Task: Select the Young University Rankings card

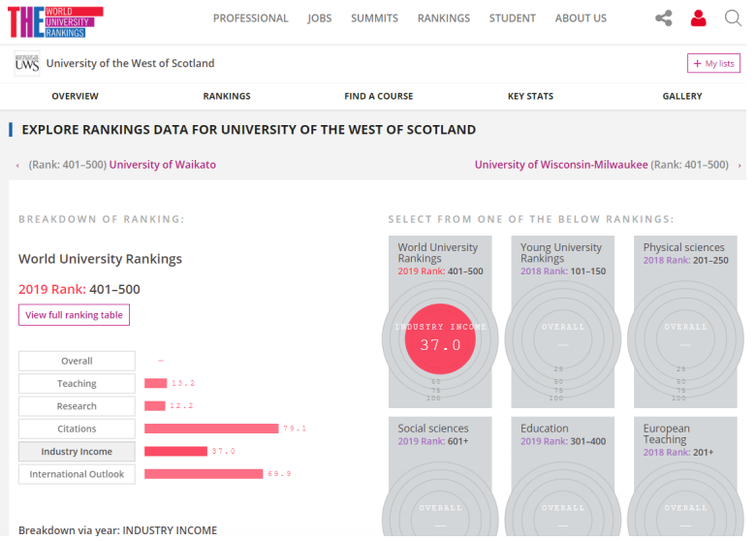Action: tap(563, 322)
